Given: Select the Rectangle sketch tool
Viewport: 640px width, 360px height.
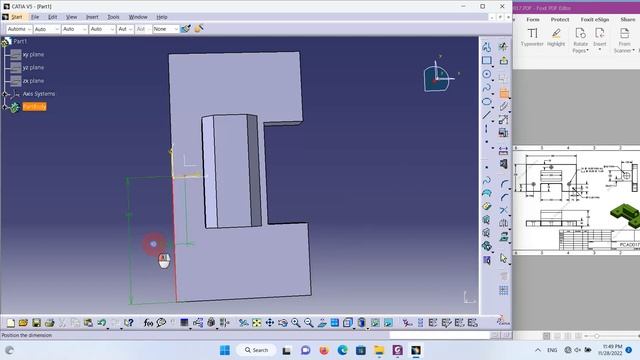Looking at the screenshot, I should pyautogui.click(x=487, y=60).
